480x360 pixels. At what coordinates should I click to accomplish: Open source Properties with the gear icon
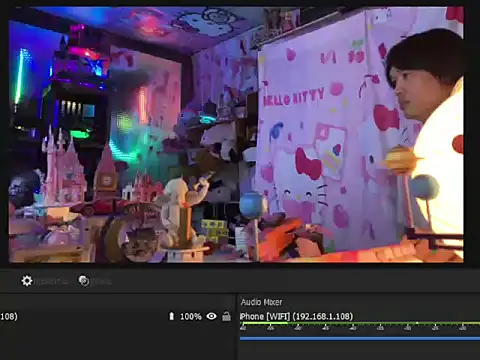pyautogui.click(x=27, y=281)
